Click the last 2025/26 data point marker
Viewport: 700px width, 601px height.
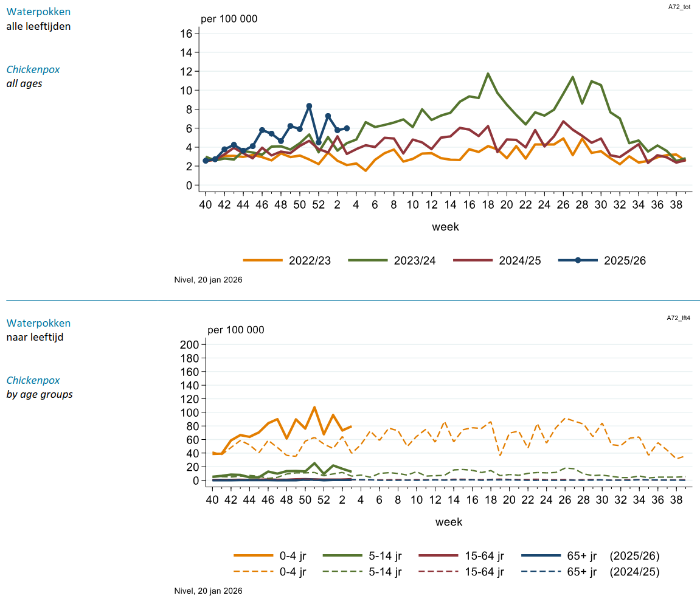click(x=347, y=128)
